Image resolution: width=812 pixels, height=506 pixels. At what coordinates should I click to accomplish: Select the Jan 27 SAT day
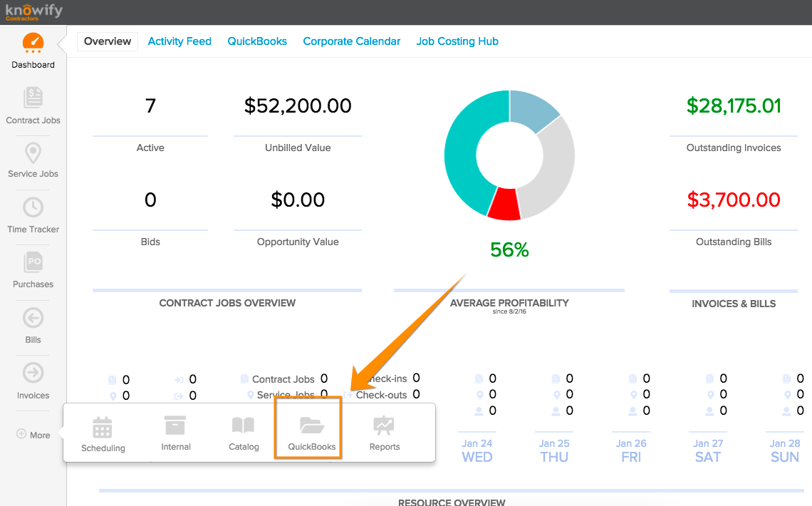pos(708,450)
